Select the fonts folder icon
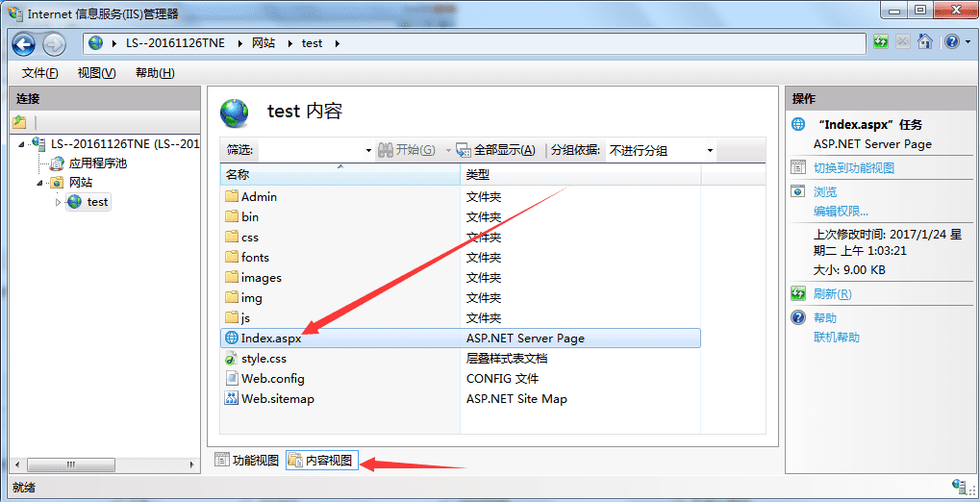The image size is (980, 502). point(232,257)
